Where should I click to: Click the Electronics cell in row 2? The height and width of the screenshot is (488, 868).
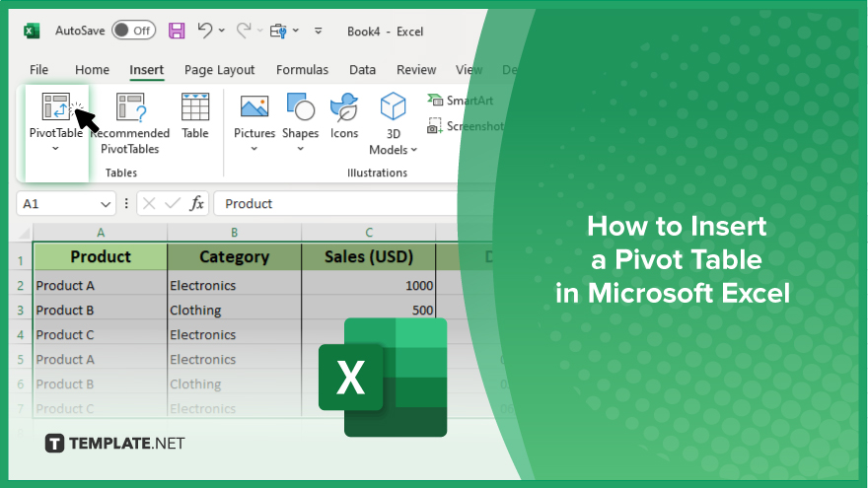coord(234,286)
